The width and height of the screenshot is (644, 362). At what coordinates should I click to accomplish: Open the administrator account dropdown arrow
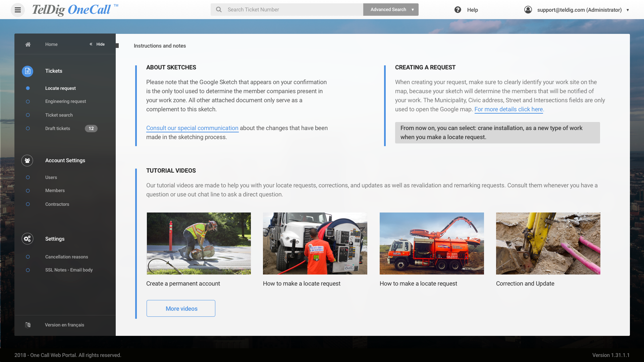[x=628, y=10]
